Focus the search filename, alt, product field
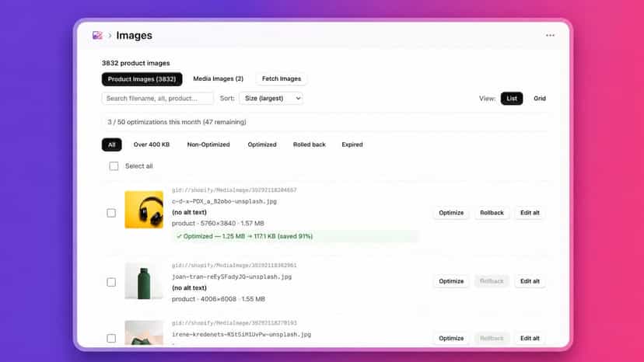 click(x=157, y=98)
